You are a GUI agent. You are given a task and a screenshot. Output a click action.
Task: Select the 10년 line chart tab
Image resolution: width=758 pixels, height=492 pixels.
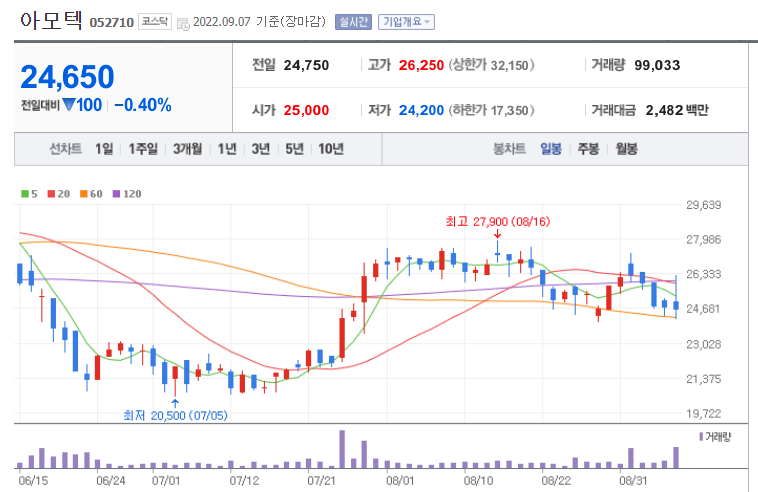(331, 149)
